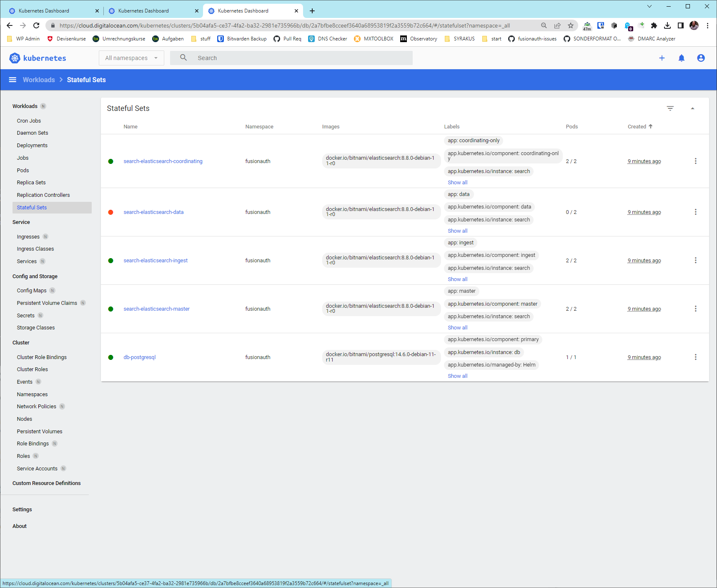Open the All namespaces dropdown
717x588 pixels.
coord(131,58)
